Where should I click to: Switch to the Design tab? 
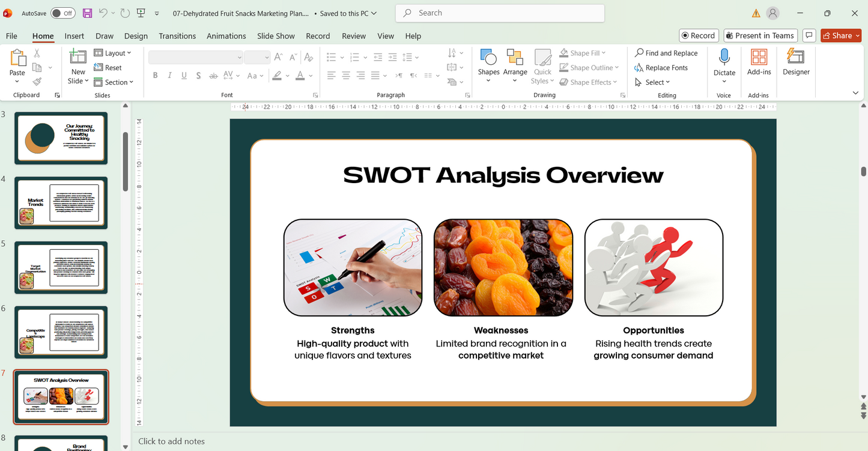(136, 36)
